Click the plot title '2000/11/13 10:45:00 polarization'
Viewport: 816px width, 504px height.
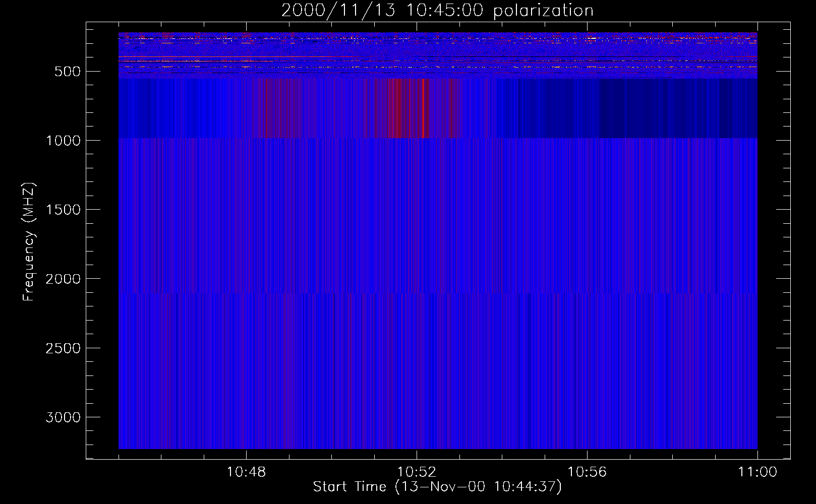[x=437, y=11]
